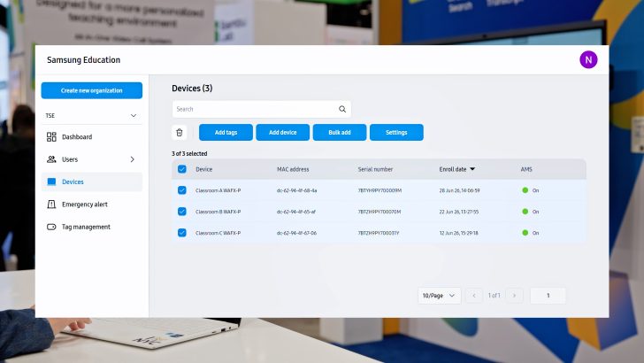Click the serial number cell of Classroom B
Image resolution: width=644 pixels, height=363 pixels.
pyautogui.click(x=379, y=212)
